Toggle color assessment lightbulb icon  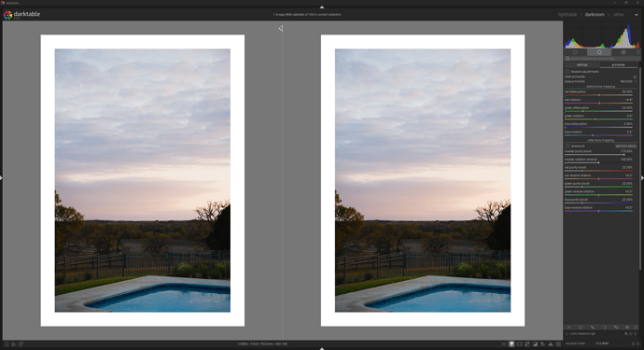click(x=511, y=343)
